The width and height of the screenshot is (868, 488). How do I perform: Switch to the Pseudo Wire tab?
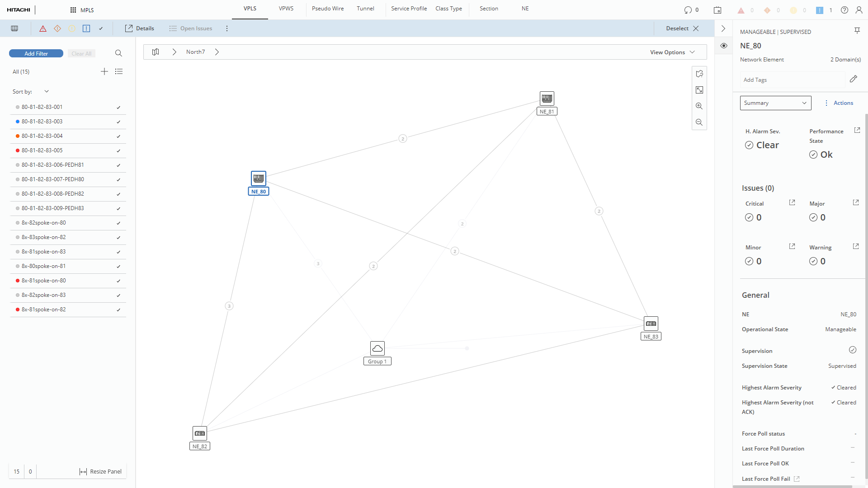328,9
